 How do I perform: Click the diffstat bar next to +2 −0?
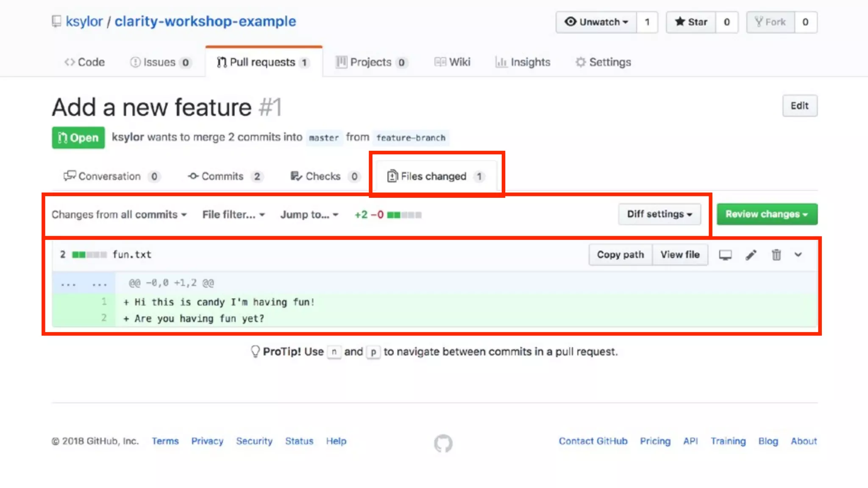click(x=404, y=215)
